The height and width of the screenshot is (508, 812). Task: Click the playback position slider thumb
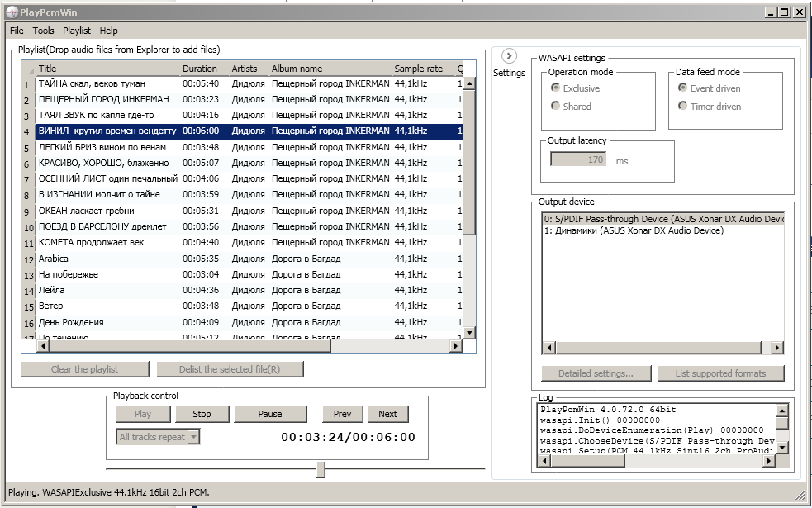[321, 469]
